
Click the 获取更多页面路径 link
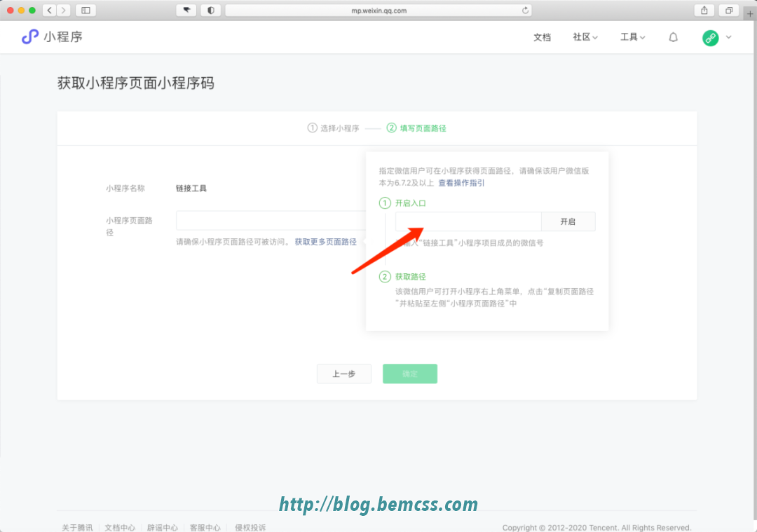coord(325,242)
